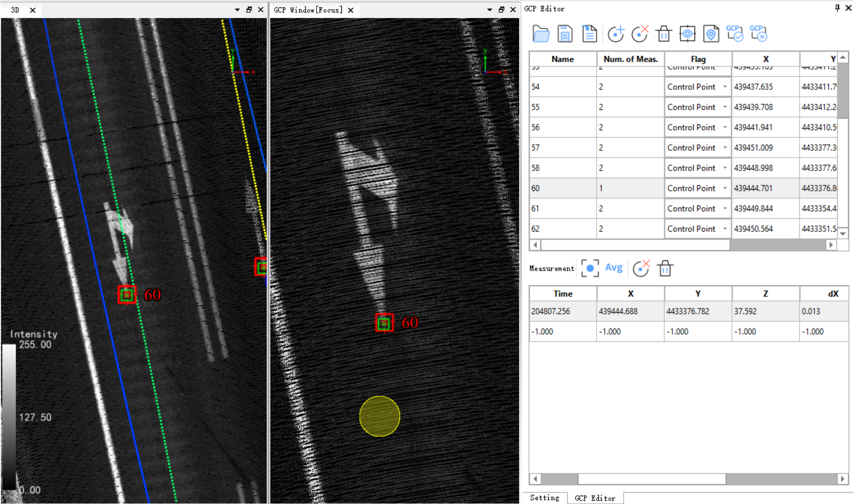
Task: Click the GCP cancel icon
Action: click(x=758, y=33)
